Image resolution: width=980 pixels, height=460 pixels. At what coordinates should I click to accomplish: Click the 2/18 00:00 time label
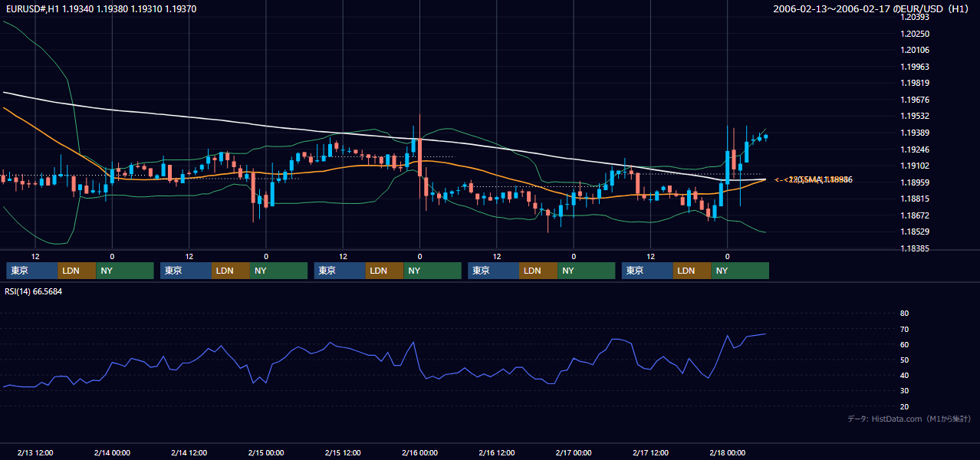coord(728,452)
